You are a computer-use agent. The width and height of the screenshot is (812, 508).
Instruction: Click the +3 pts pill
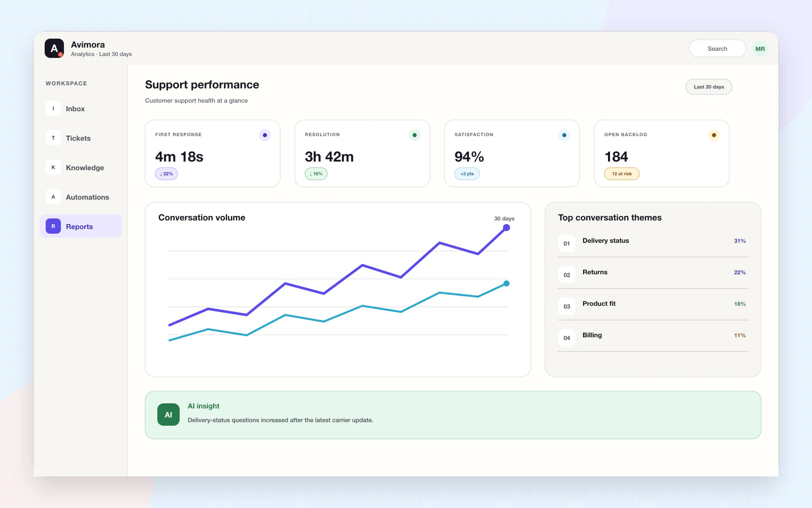click(x=467, y=174)
